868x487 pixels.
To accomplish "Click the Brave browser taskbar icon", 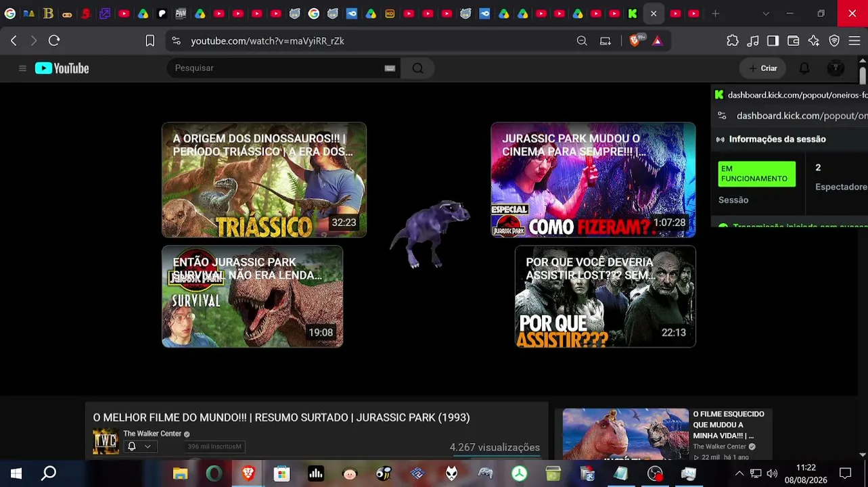I will point(248,473).
